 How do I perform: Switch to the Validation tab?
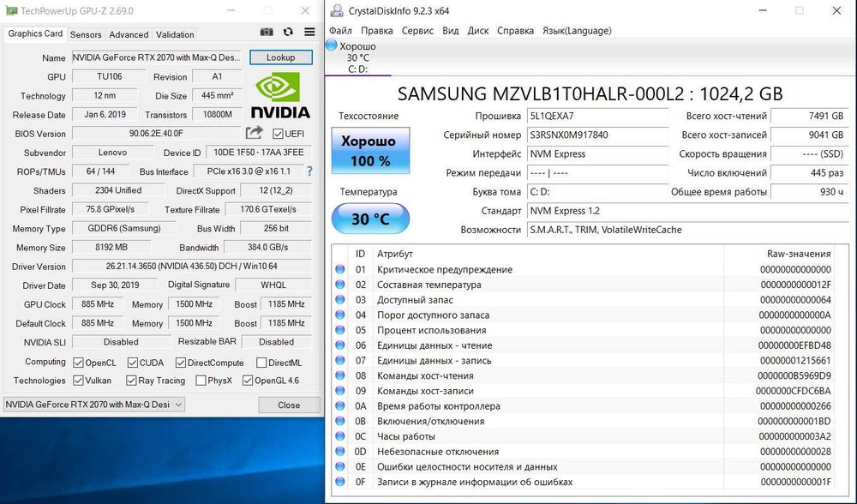175,34
